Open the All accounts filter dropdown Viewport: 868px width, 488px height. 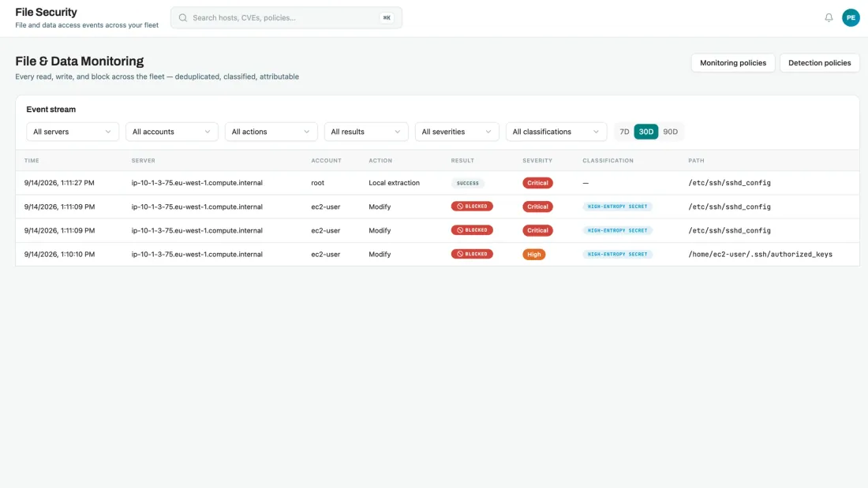(171, 132)
